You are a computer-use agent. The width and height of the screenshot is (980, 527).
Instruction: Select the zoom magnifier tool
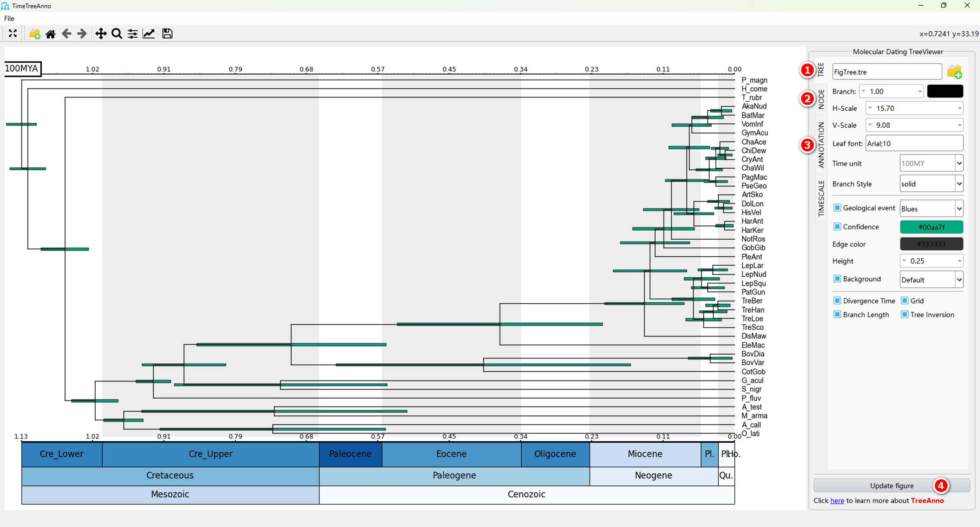point(117,34)
